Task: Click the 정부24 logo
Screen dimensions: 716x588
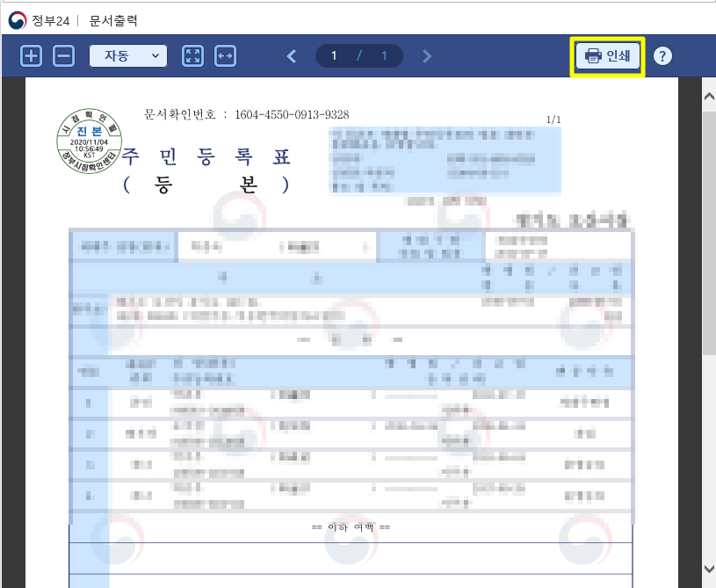Action: pyautogui.click(x=18, y=20)
